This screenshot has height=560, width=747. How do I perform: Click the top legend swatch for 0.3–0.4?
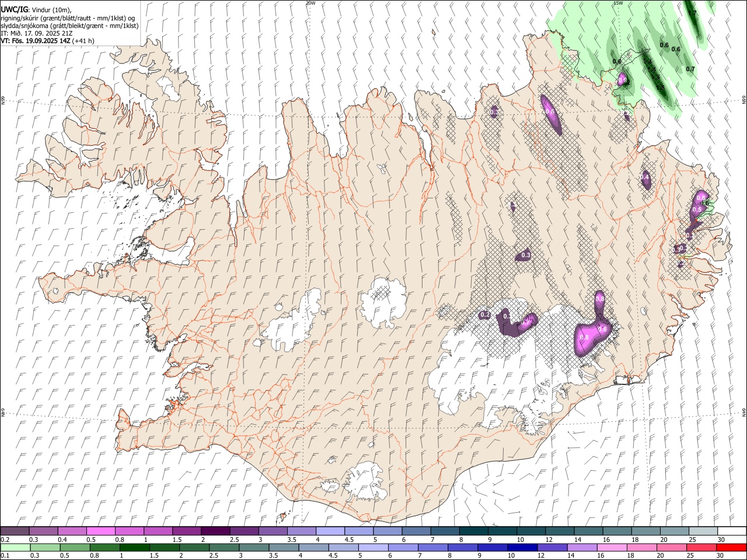click(x=44, y=531)
